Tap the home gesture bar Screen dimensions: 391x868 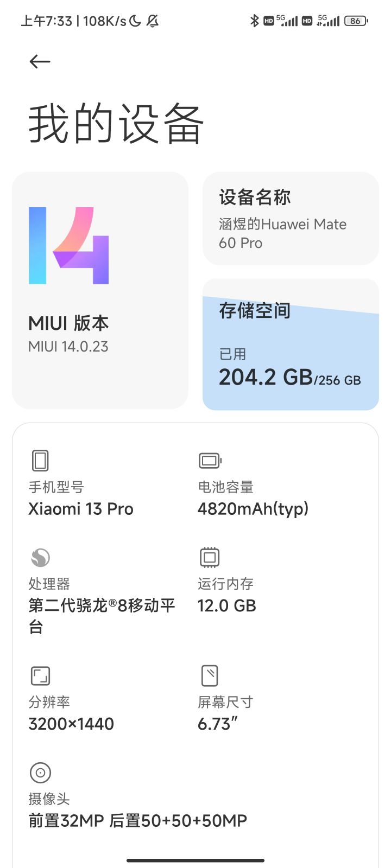(x=195, y=860)
